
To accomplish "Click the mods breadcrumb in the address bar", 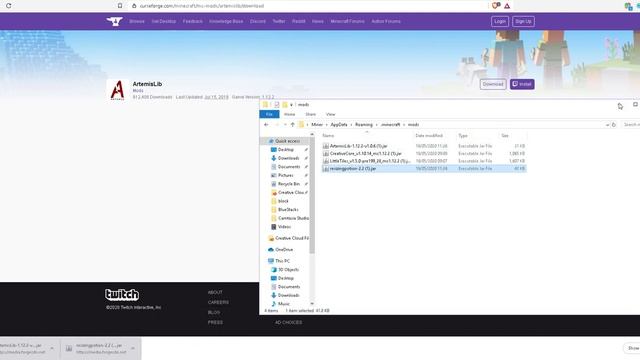I will click(413, 124).
